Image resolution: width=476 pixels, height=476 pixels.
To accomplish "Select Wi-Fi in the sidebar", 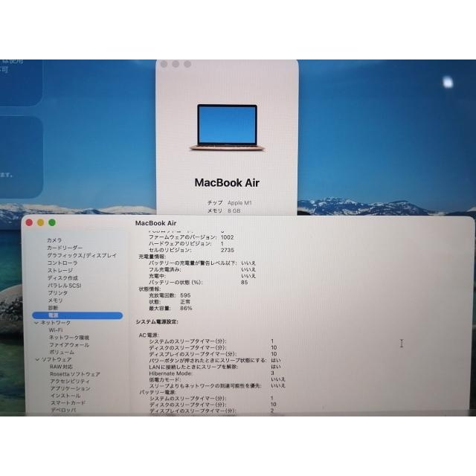I will coord(56,330).
